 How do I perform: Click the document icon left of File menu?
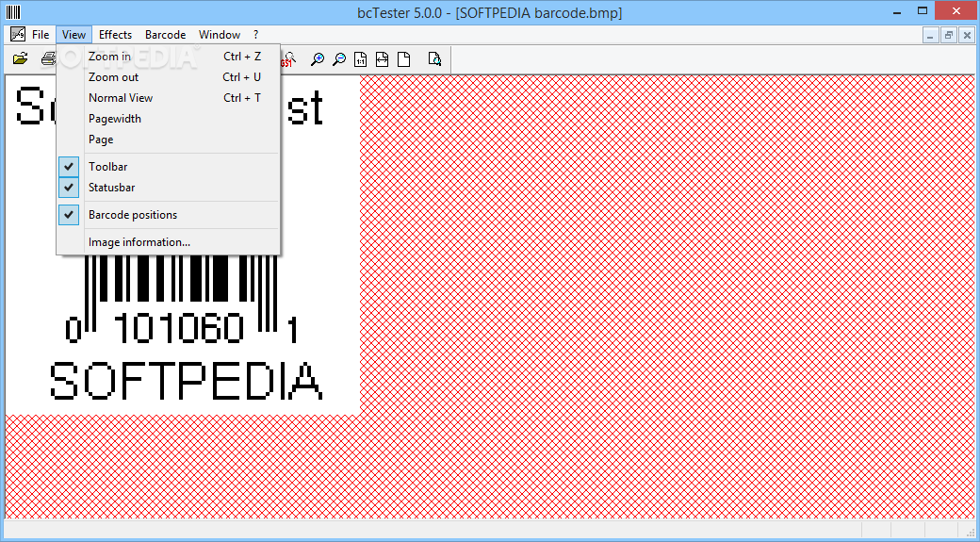(x=18, y=34)
